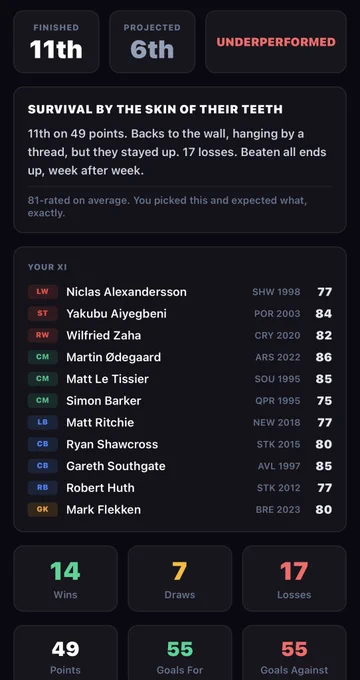360x680 pixels.
Task: Click the Survival by the skin headline card
Action: point(180,160)
